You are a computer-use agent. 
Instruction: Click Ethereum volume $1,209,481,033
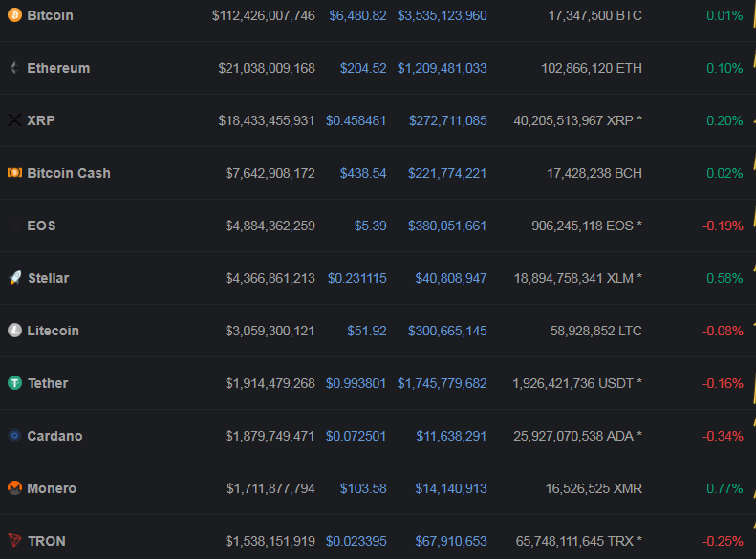pos(442,68)
